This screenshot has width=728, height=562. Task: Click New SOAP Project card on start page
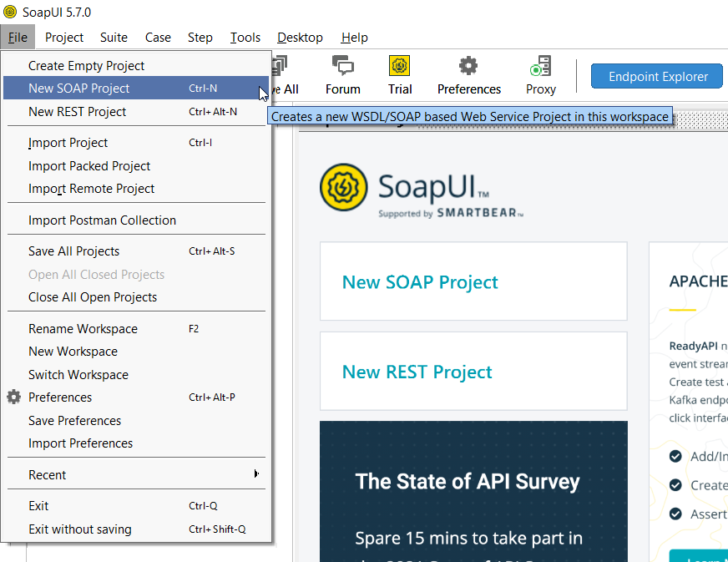click(473, 281)
